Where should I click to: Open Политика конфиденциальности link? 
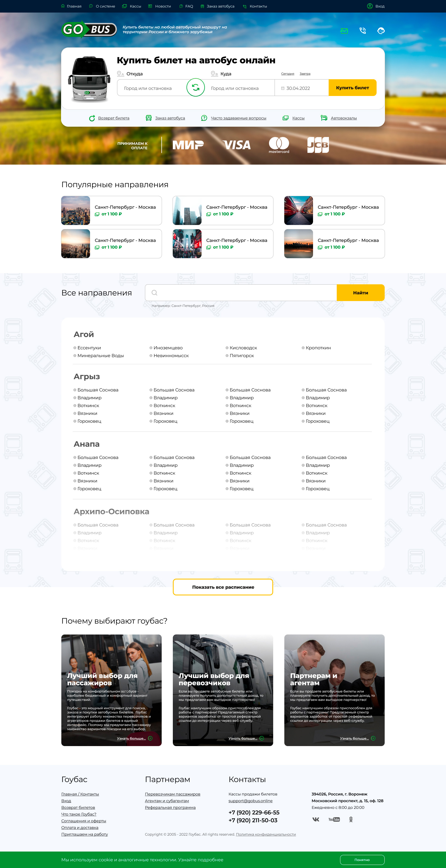click(266, 834)
